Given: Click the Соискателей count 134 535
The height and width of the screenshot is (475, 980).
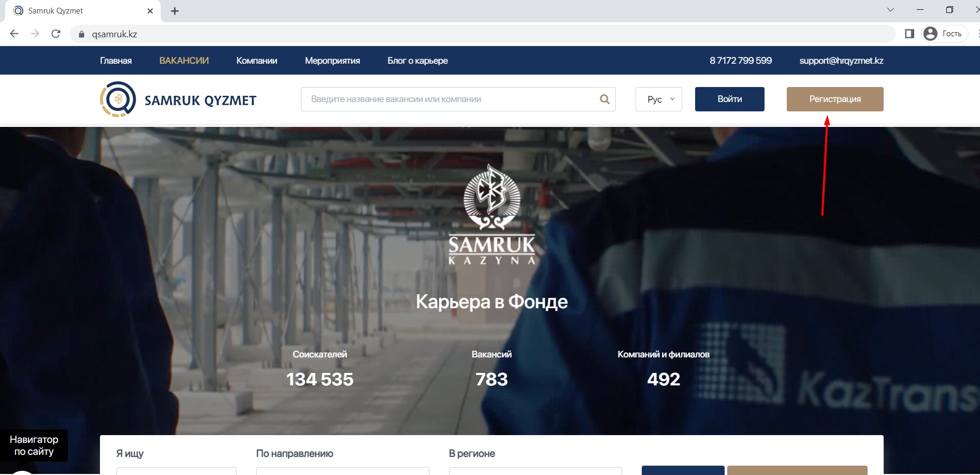Looking at the screenshot, I should 320,379.
